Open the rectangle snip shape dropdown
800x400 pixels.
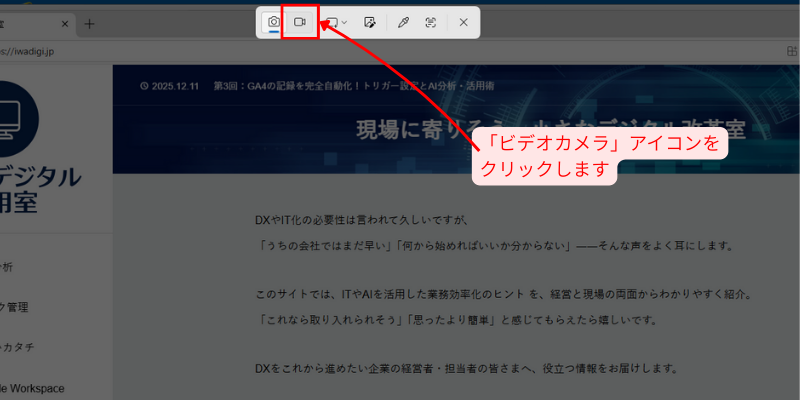pyautogui.click(x=337, y=22)
